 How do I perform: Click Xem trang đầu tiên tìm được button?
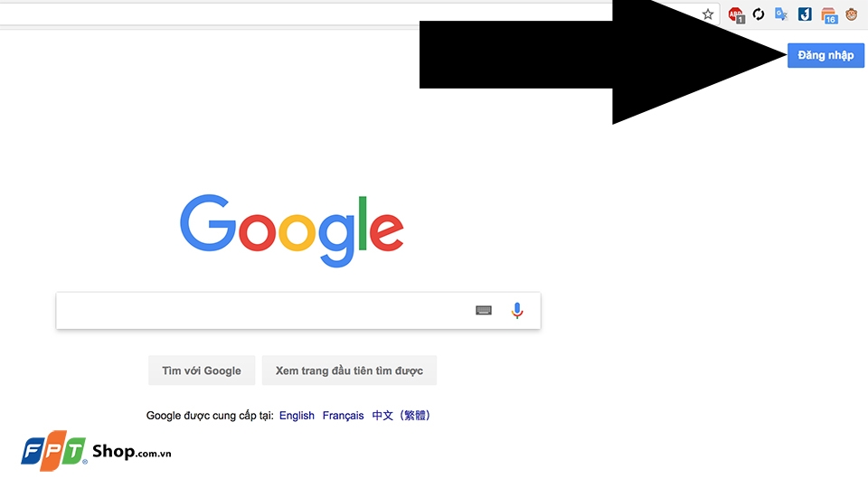(349, 371)
